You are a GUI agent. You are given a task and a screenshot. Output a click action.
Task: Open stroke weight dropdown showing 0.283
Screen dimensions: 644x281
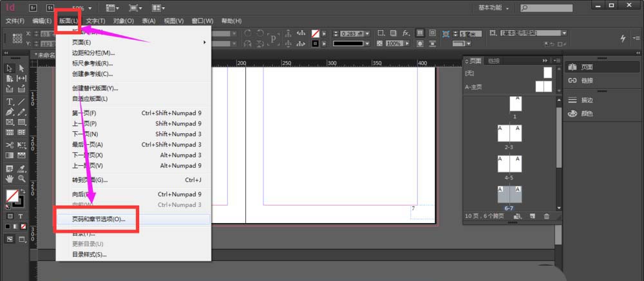(x=367, y=33)
